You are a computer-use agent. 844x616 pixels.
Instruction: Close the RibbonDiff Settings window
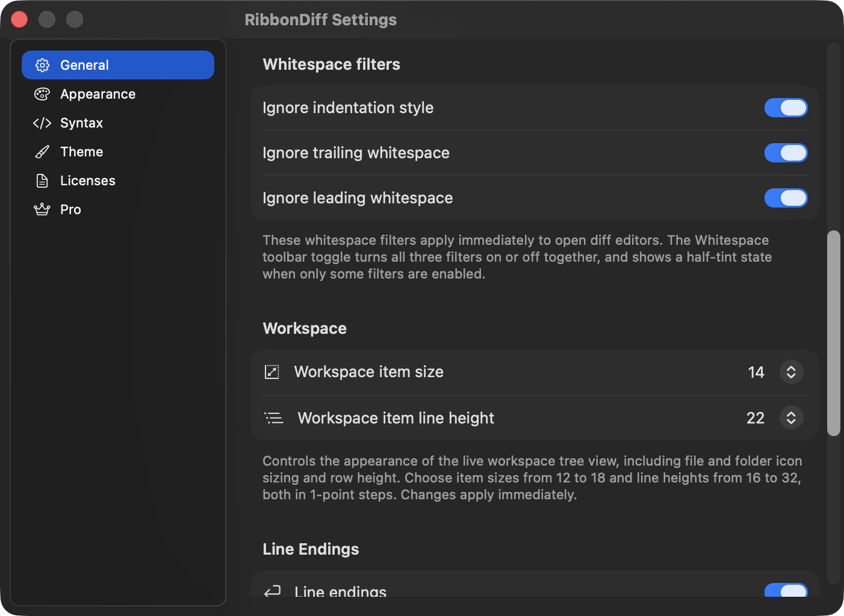click(x=19, y=19)
